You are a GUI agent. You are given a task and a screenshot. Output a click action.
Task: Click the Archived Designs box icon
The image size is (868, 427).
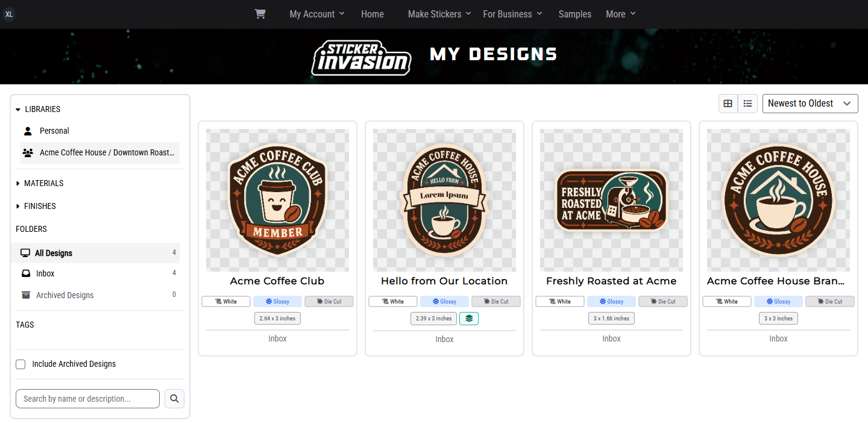coord(26,295)
